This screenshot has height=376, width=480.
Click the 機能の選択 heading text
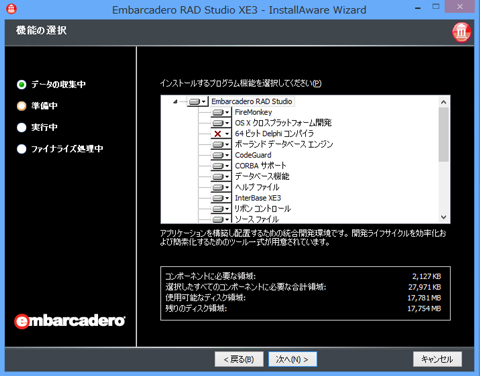point(41,31)
